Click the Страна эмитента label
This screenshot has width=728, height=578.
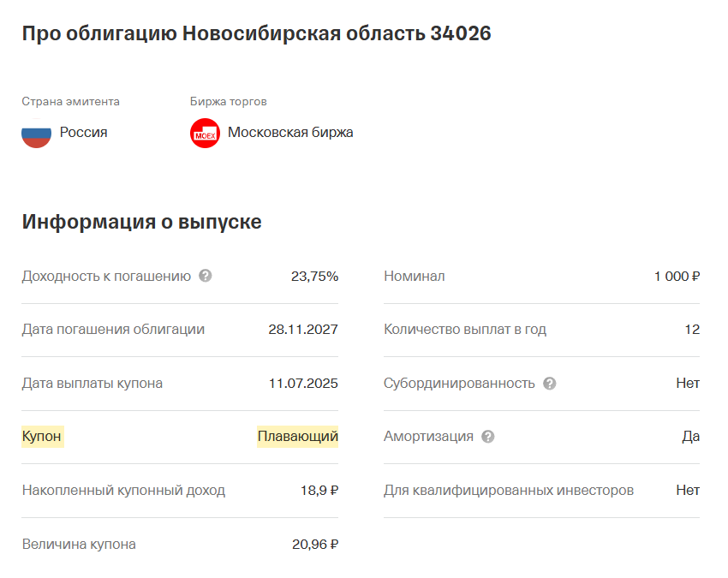pos(70,101)
